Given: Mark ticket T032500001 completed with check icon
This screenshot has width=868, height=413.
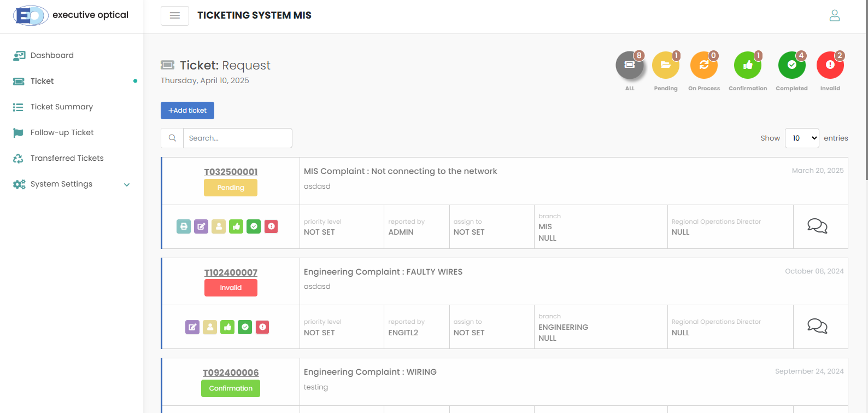Looking at the screenshot, I should 254,226.
